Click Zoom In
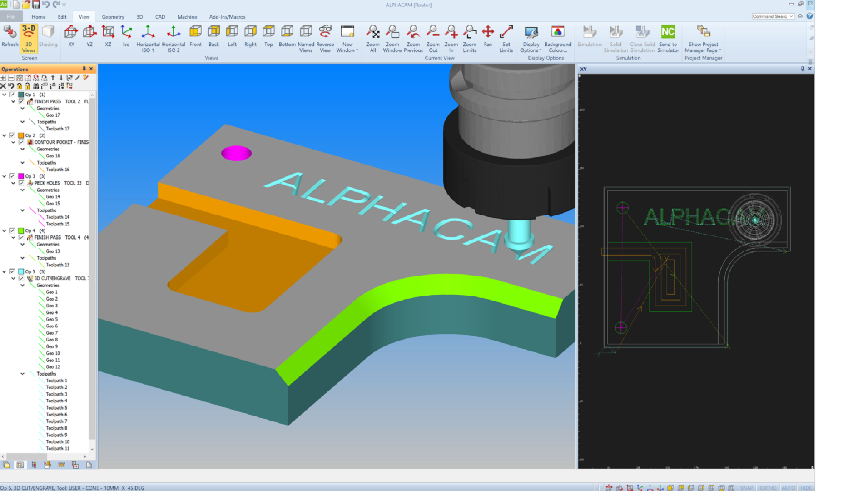This screenshot has height=491, width=868. pos(451,39)
